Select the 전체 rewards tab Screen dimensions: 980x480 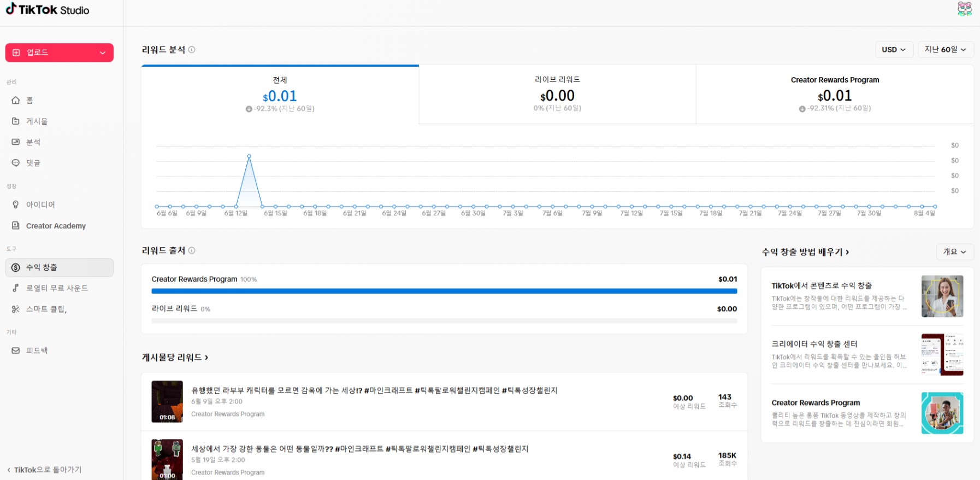tap(280, 95)
